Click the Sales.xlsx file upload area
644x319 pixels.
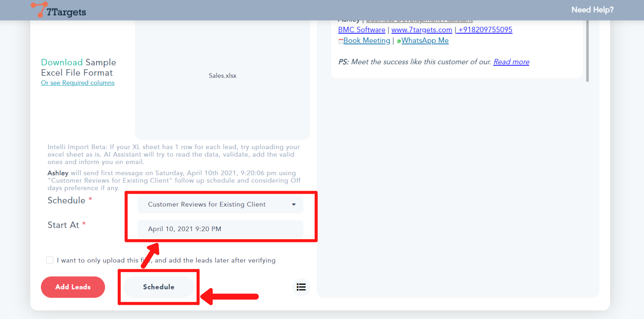(222, 76)
